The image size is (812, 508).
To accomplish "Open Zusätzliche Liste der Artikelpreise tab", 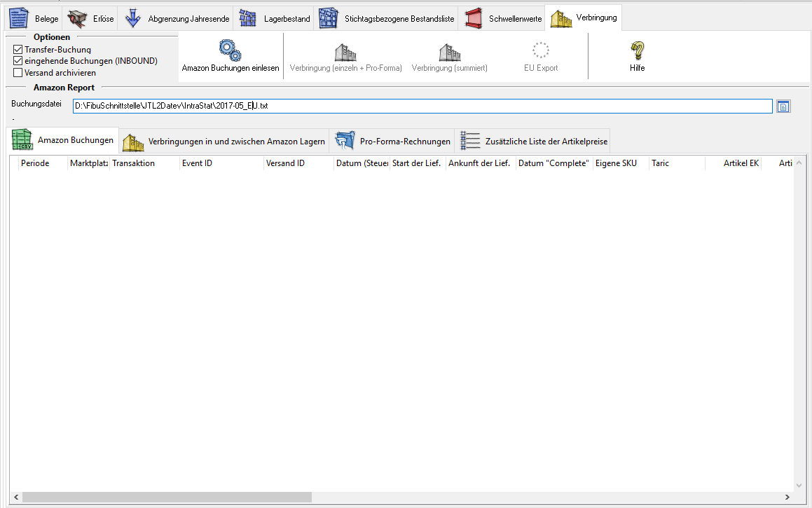I will click(535, 142).
